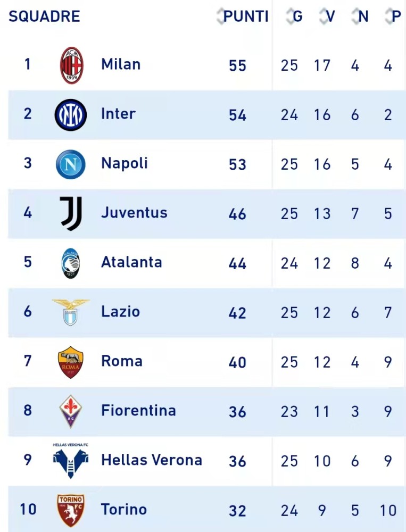
Task: Sort by P losses column header
Action: (393, 16)
